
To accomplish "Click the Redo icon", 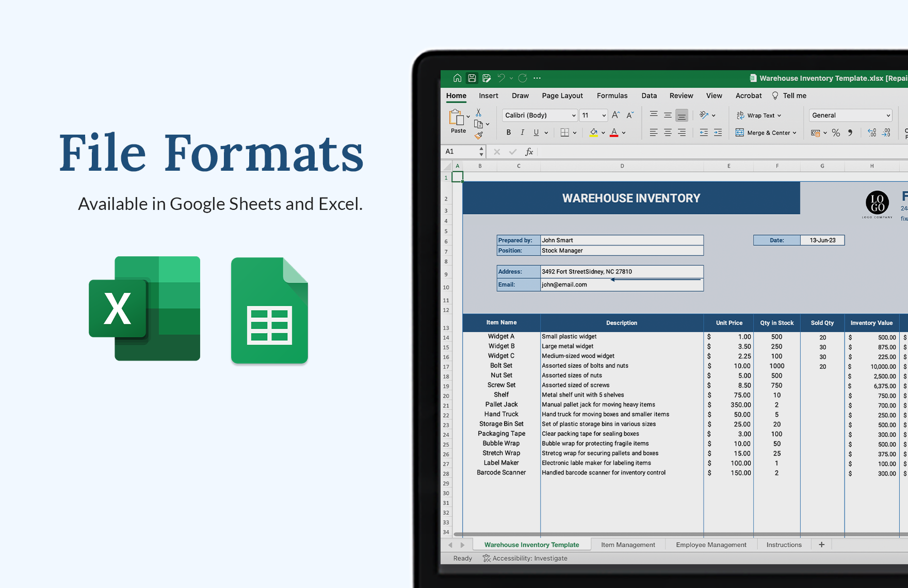I will pos(522,77).
